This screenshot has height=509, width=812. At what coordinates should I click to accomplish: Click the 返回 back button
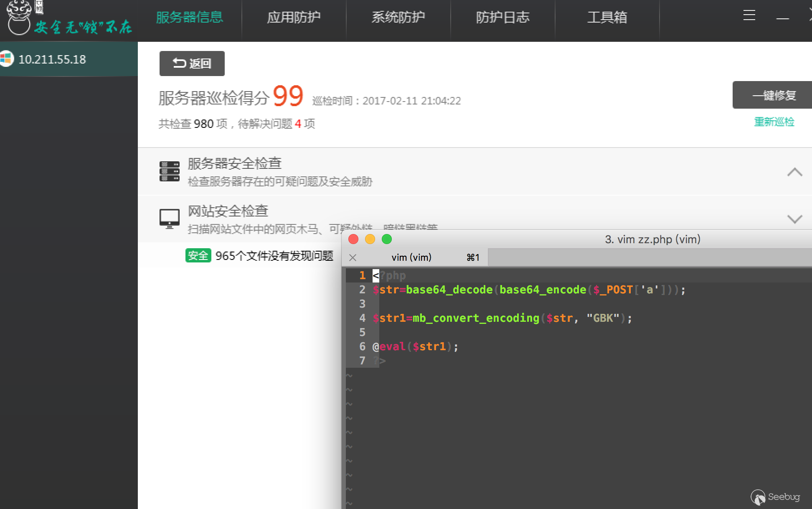click(192, 64)
